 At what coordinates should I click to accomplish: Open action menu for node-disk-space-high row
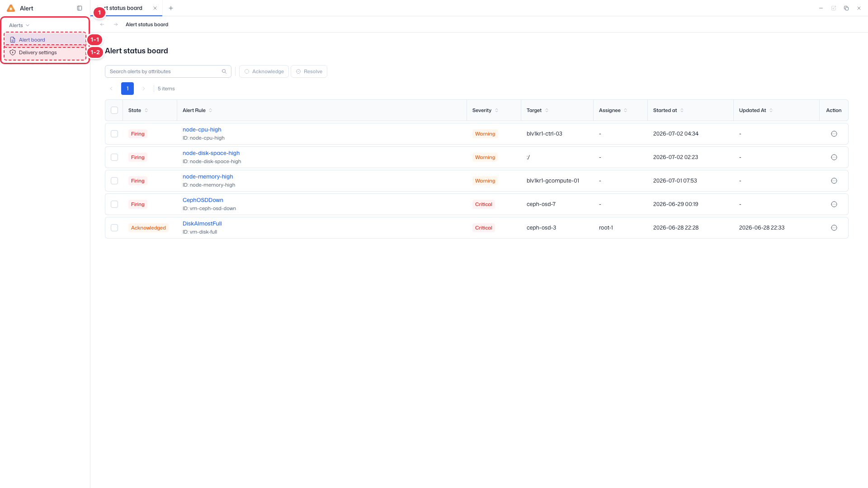pos(834,157)
